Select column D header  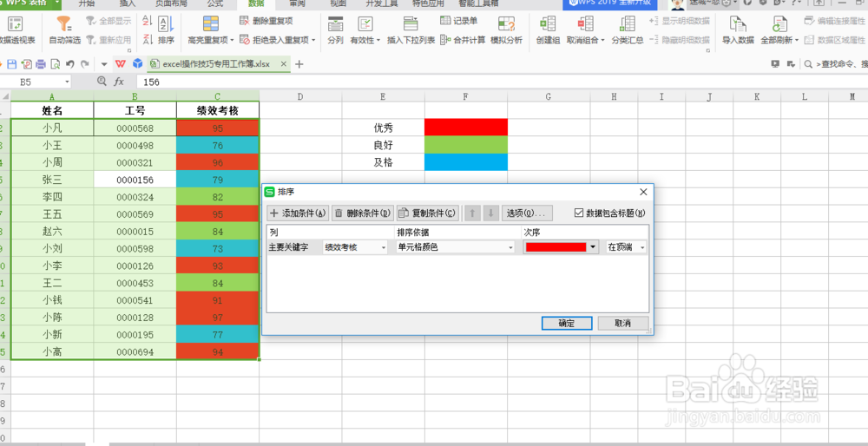coord(300,96)
